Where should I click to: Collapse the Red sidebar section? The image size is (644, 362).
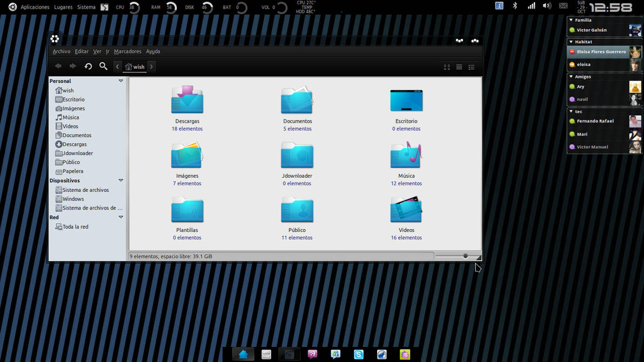tap(121, 217)
